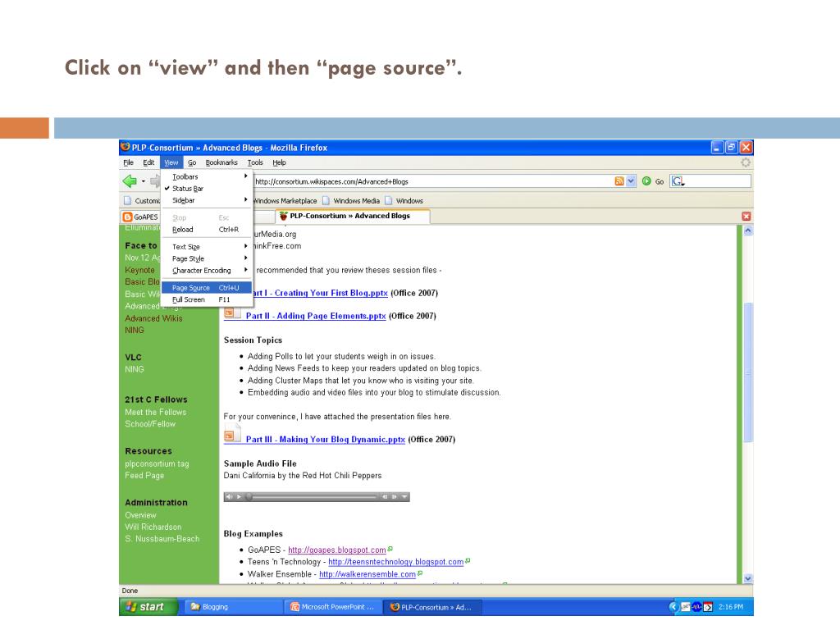The height and width of the screenshot is (630, 840).
Task: Open Part II - Adding Page Elements.pptx link
Action: (316, 316)
